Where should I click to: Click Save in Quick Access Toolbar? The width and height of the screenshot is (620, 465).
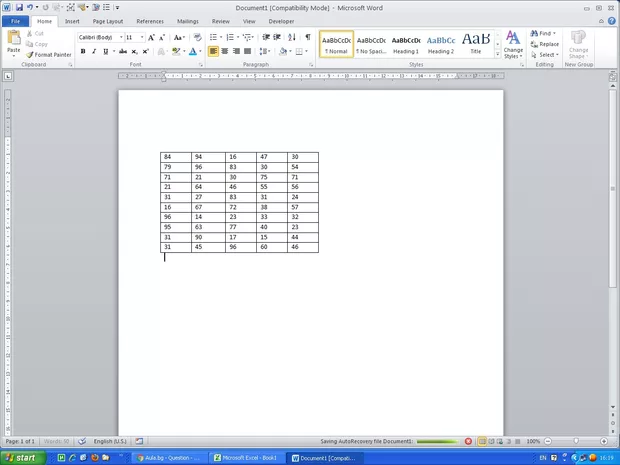(19, 7)
